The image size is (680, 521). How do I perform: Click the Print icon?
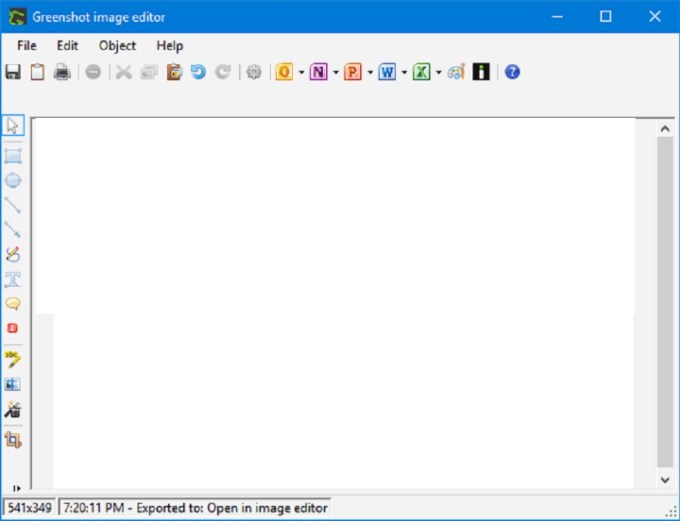point(62,72)
